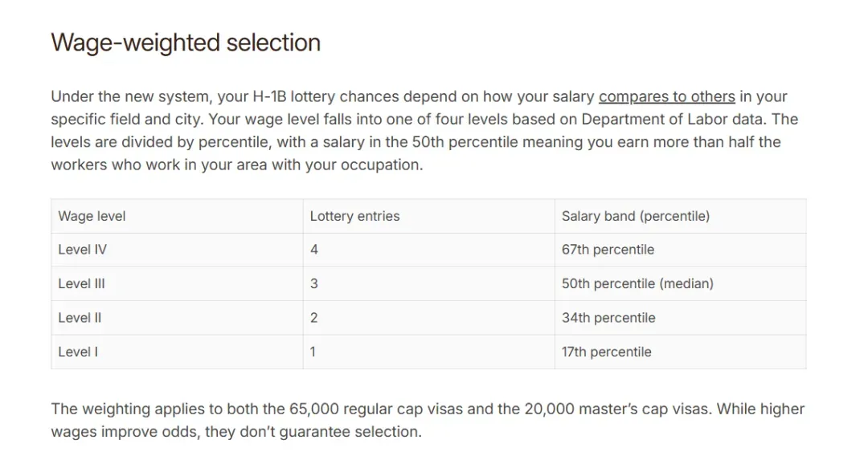Click the "Wage-weighted selection" heading
Screen dimensions: 868x452
[186, 43]
